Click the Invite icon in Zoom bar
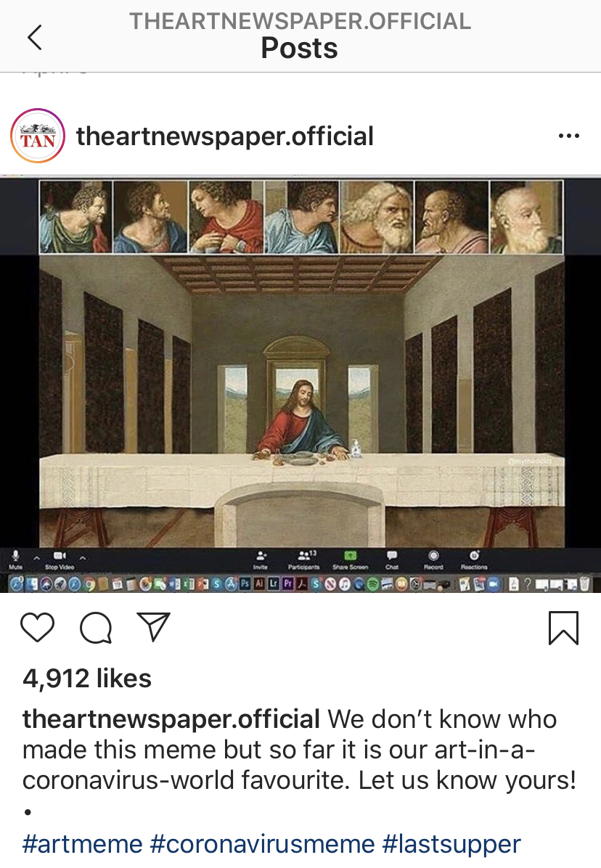 tap(261, 559)
